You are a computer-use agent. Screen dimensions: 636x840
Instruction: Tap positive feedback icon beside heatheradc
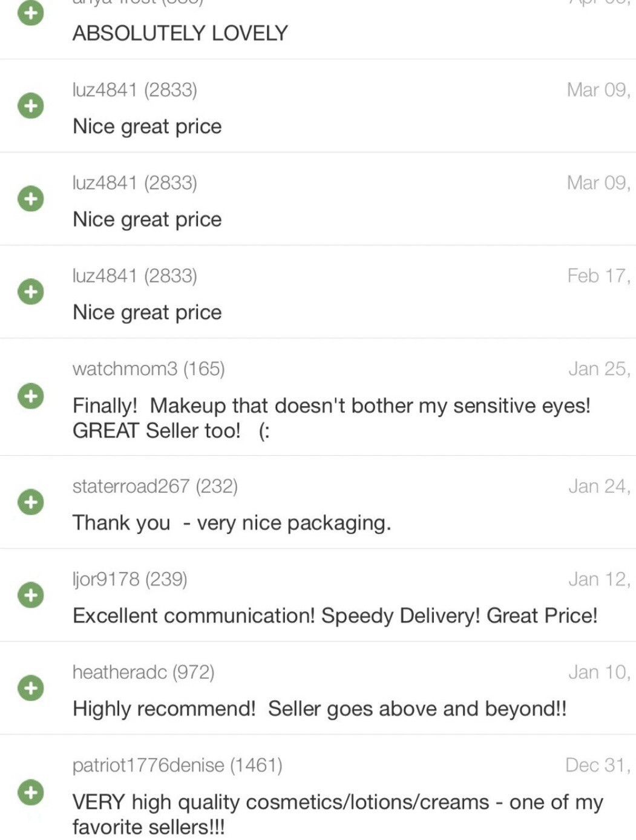tap(30, 688)
